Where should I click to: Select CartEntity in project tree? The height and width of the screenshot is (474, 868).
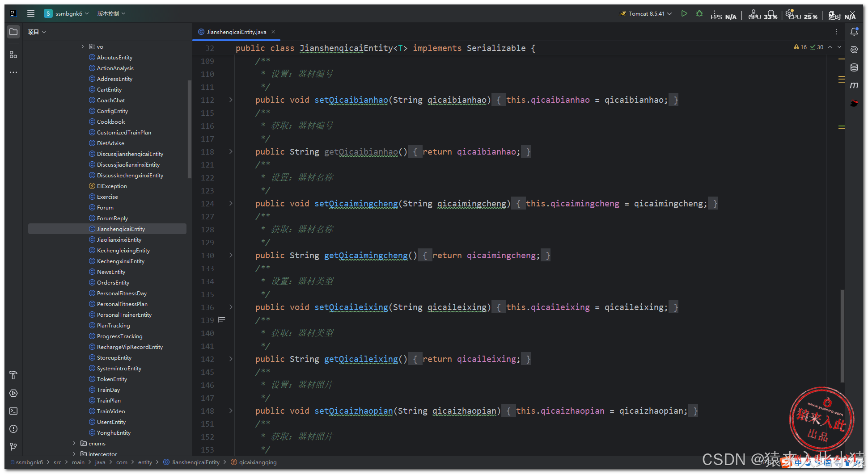pos(109,89)
